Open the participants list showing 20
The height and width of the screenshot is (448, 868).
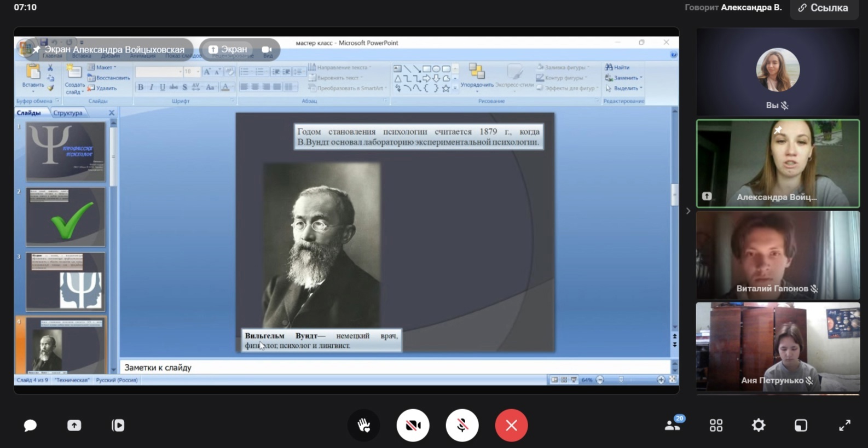[673, 424]
